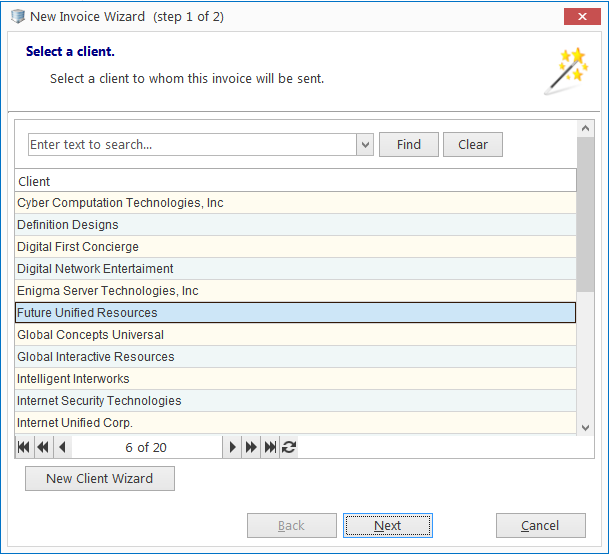
Task: Jump to previous page of records
Action: (43, 447)
